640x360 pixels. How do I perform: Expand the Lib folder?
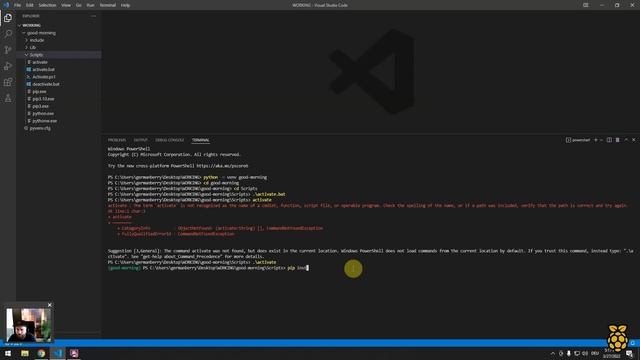[x=59, y=47]
